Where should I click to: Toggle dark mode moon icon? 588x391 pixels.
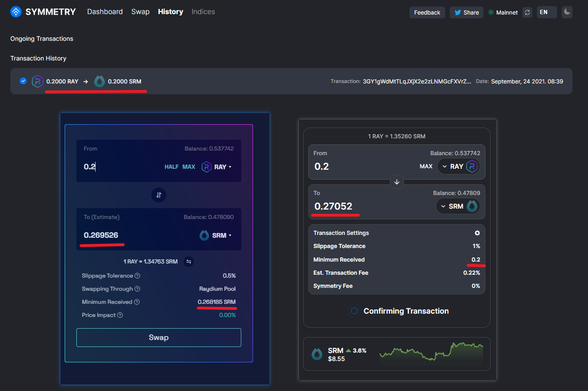pyautogui.click(x=567, y=12)
